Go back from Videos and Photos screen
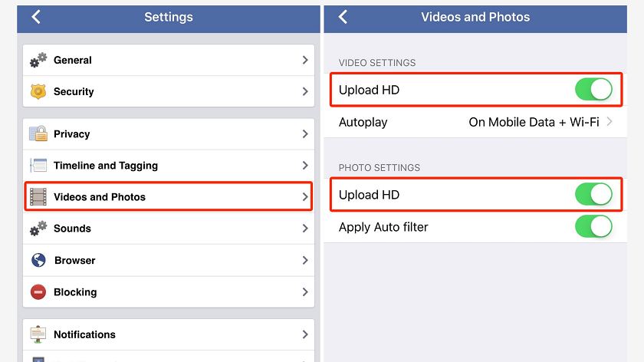This screenshot has width=644, height=362. point(343,17)
